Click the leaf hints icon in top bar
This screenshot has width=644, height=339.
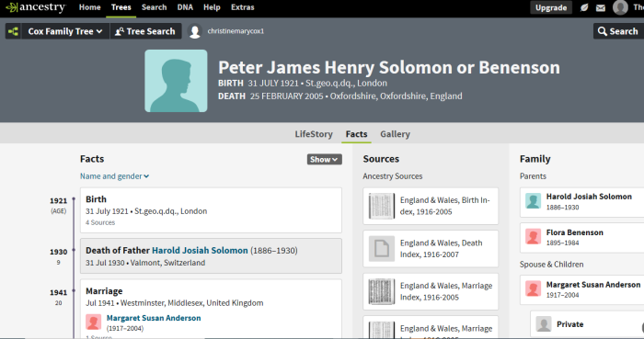coord(584,7)
